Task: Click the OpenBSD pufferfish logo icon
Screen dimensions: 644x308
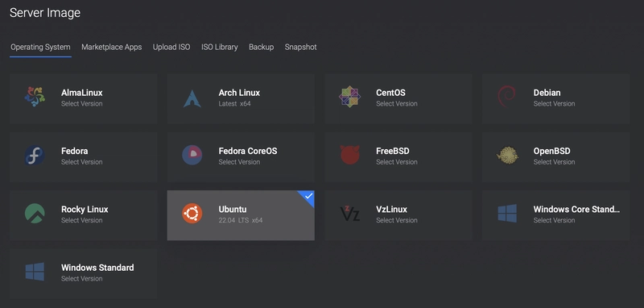Action: click(508, 156)
